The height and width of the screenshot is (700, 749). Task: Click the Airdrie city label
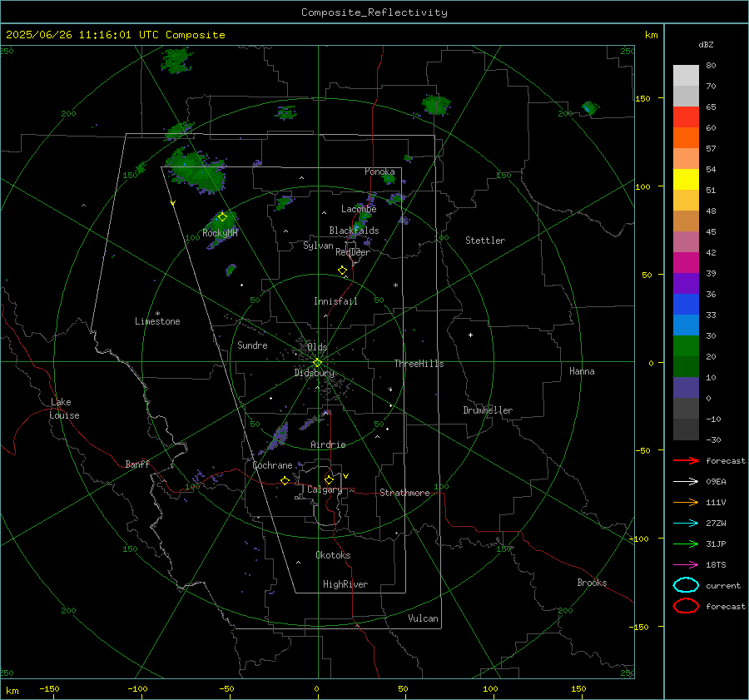pos(328,444)
